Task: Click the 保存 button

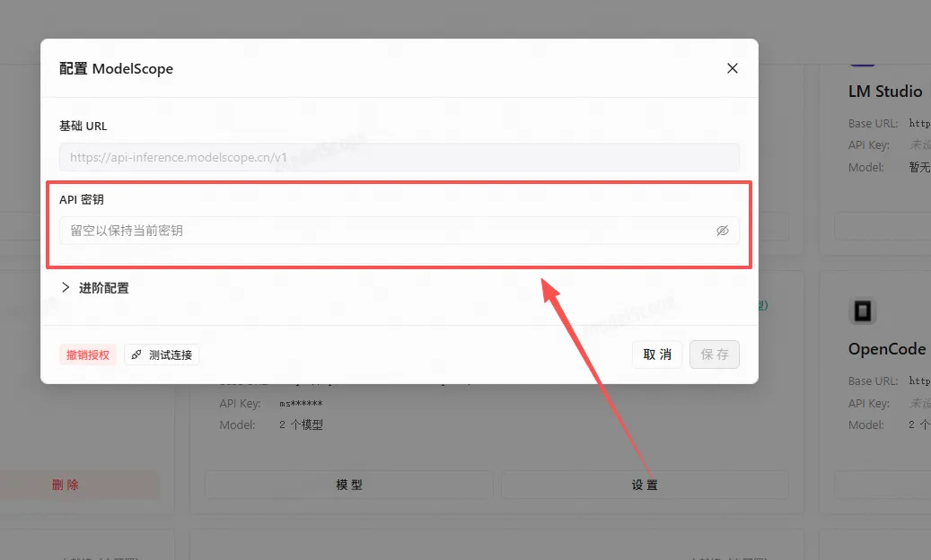Action: click(x=715, y=354)
